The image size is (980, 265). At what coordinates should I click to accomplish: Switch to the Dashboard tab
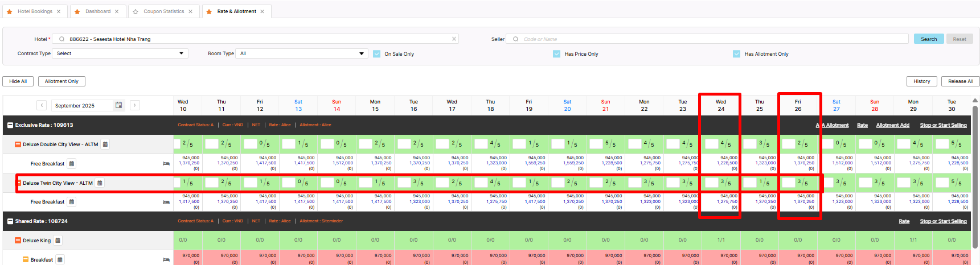(x=98, y=11)
